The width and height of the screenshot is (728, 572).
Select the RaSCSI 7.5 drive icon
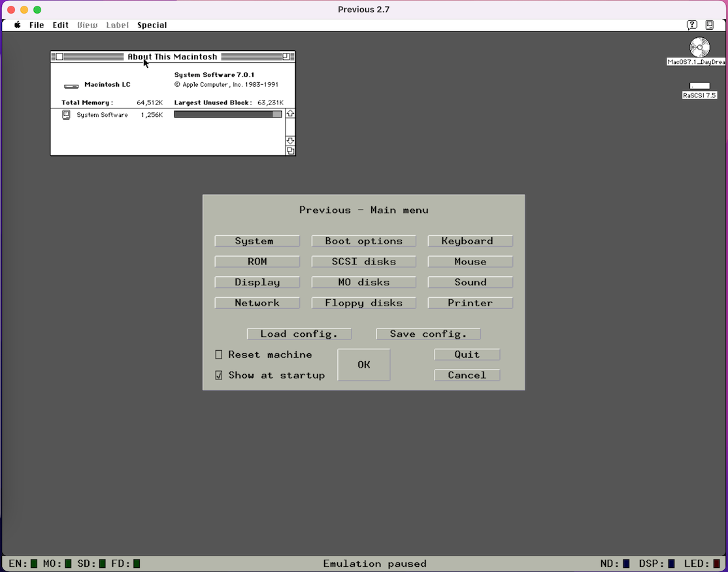pos(699,86)
